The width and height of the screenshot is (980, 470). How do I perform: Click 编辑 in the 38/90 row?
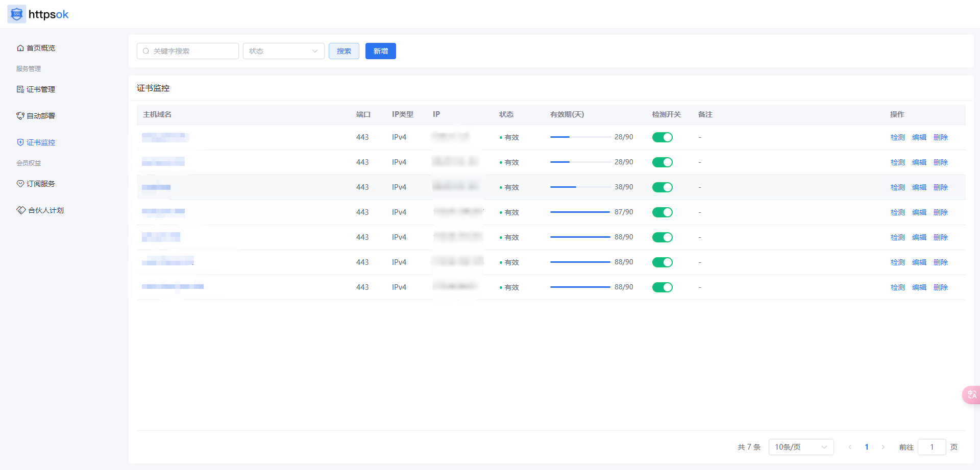click(919, 187)
